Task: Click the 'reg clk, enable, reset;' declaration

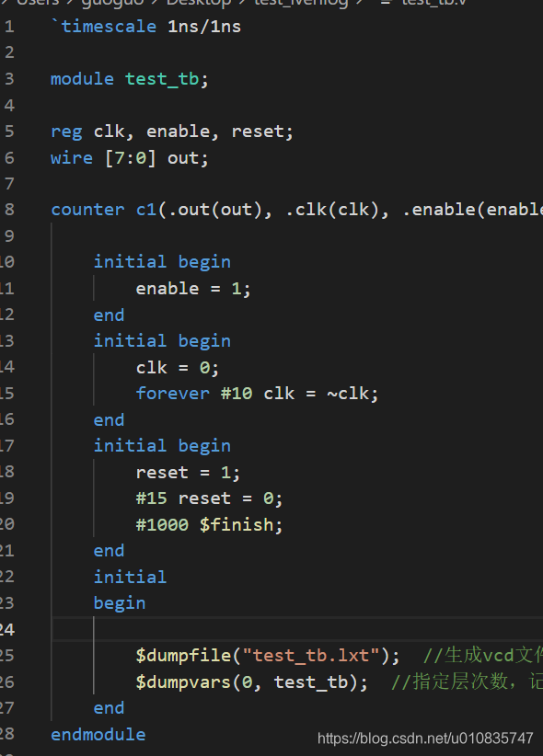Action: 172,132
